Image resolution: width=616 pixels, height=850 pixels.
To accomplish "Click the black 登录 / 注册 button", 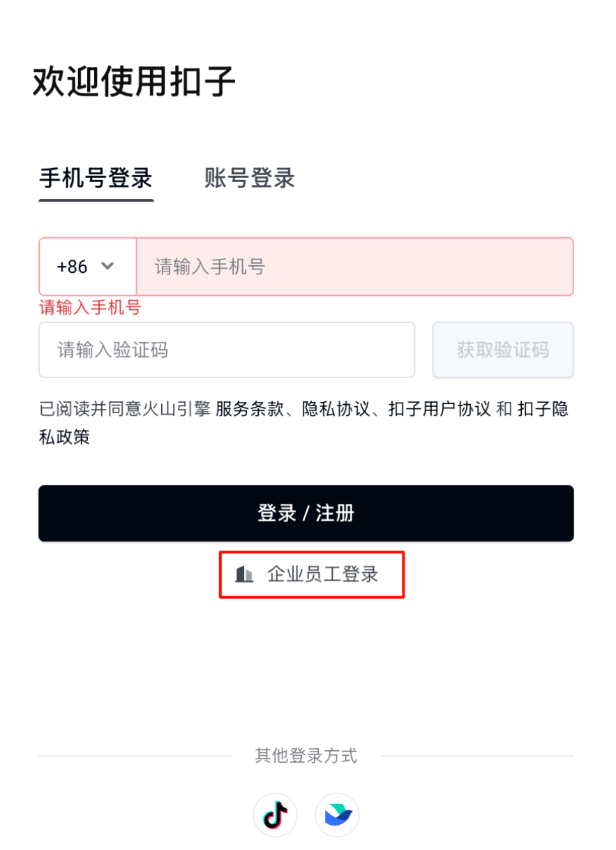I will 306,514.
